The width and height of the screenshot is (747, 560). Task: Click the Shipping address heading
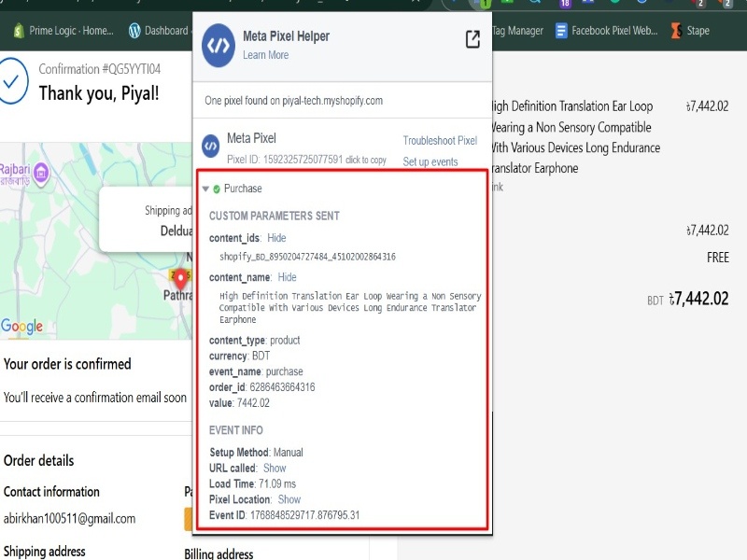tap(44, 552)
